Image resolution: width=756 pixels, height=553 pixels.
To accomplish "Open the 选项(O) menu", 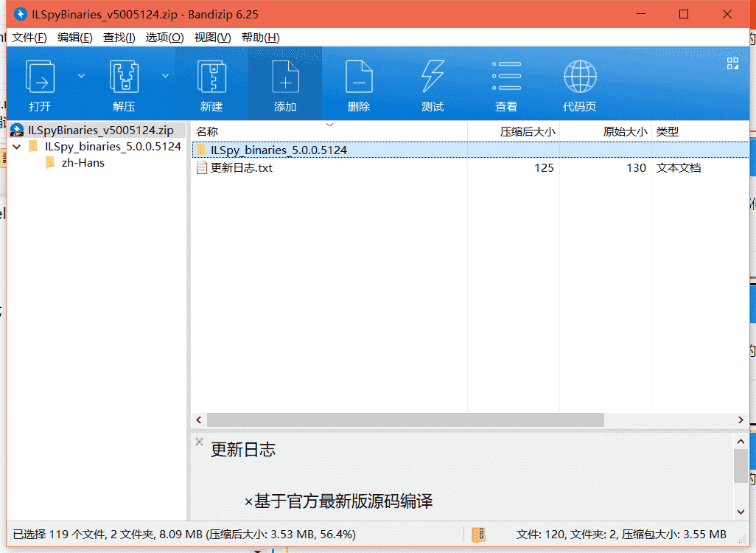I will (164, 38).
